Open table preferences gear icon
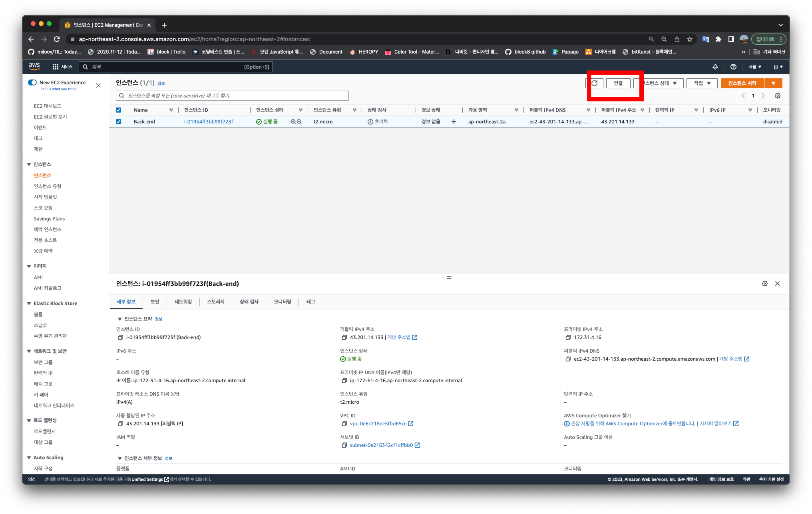The height and width of the screenshot is (514, 812). click(x=777, y=96)
